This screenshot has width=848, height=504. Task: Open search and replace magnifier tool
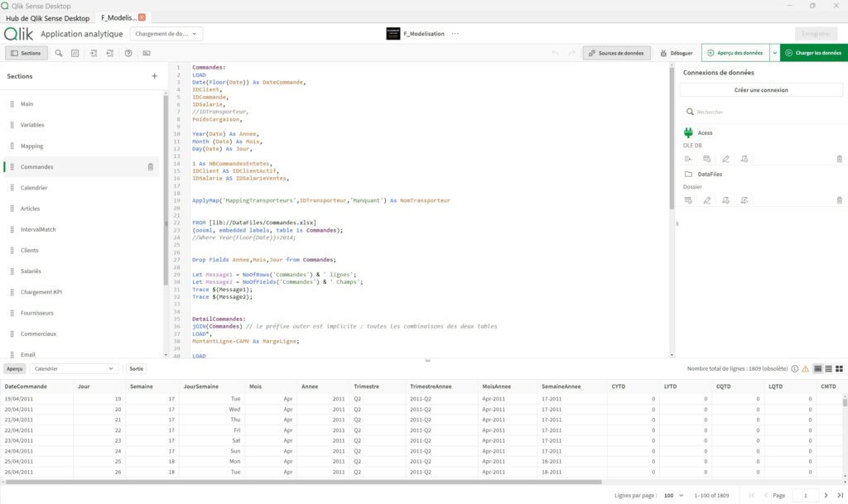pyautogui.click(x=59, y=53)
